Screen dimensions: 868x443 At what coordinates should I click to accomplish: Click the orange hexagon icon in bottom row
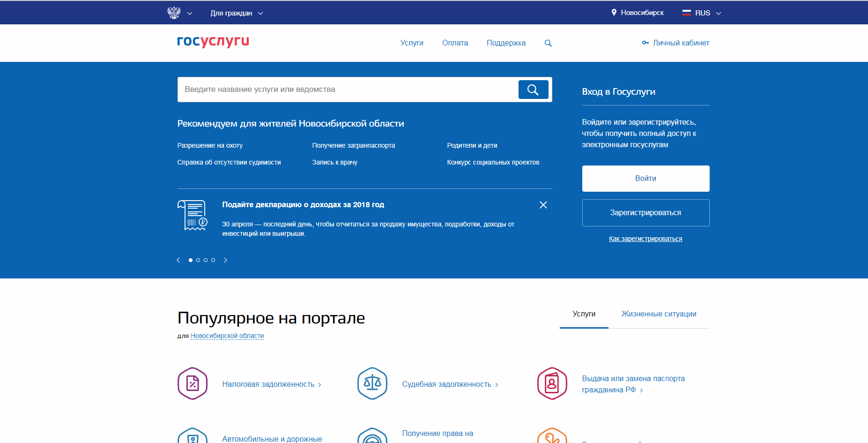tap(552, 435)
